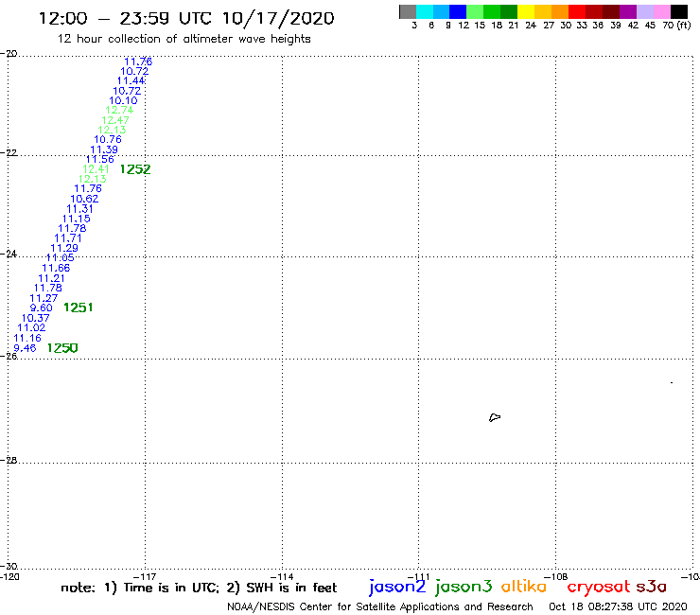Click the wave height value '10.10'
This screenshot has width=700, height=615.
coord(123,100)
